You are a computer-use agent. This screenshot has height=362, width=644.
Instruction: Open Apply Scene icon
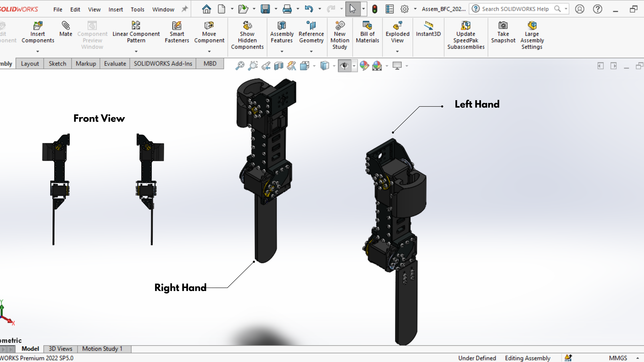377,66
